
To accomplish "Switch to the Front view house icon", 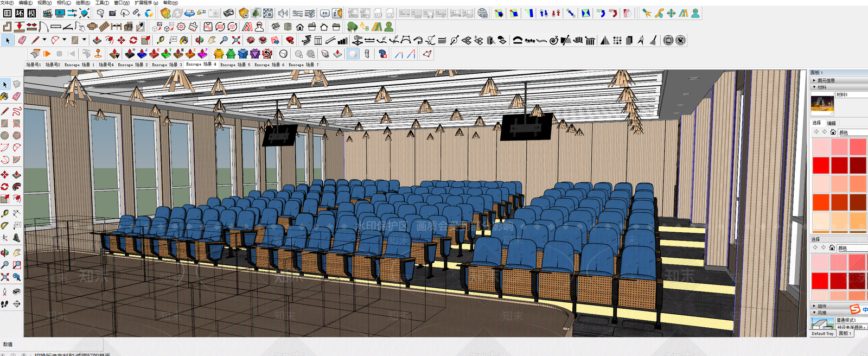I will pyautogui.click(x=299, y=27).
